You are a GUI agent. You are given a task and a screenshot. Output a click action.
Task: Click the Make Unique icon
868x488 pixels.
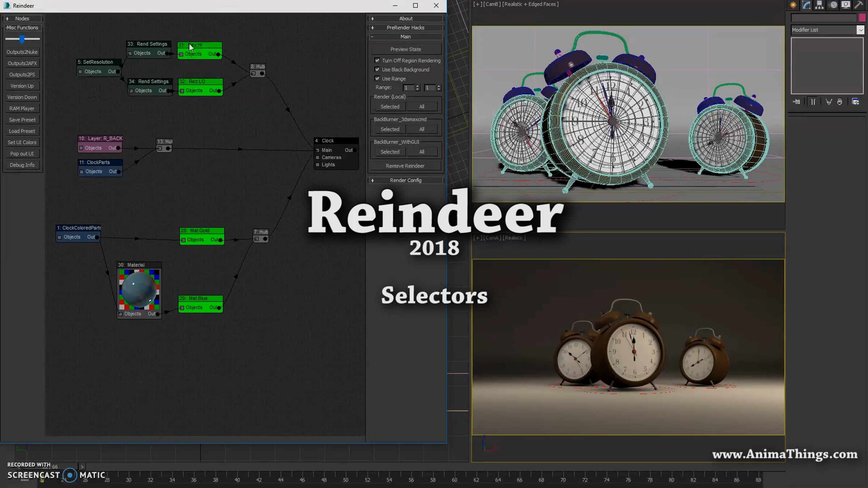(829, 102)
